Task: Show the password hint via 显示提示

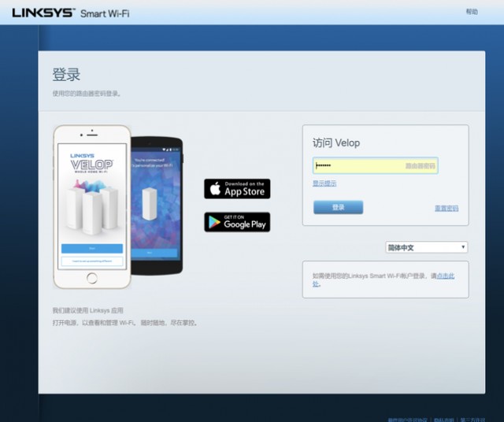Action: coord(324,183)
